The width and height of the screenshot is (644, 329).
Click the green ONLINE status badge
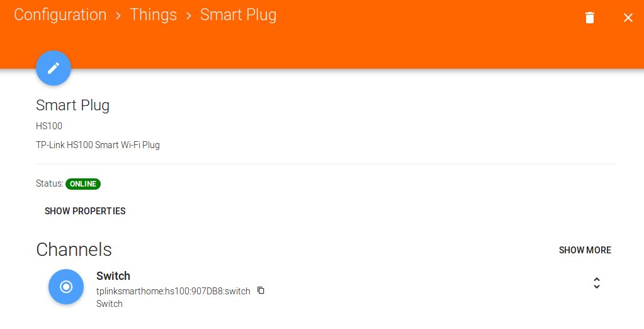83,184
